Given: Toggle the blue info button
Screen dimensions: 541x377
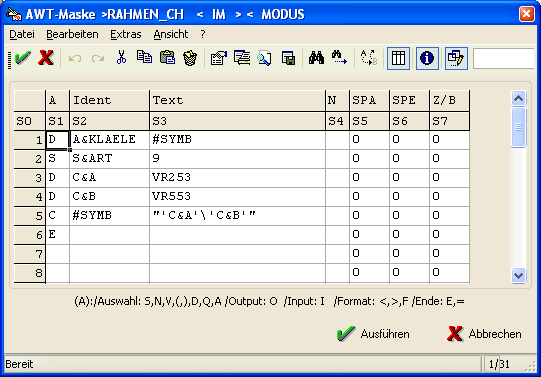Looking at the screenshot, I should [x=427, y=58].
